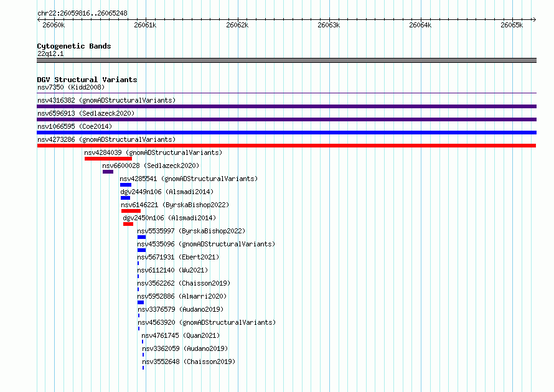Click the blue bar of nsv4535096
Viewport: 554px width, 392px height.
click(x=142, y=250)
